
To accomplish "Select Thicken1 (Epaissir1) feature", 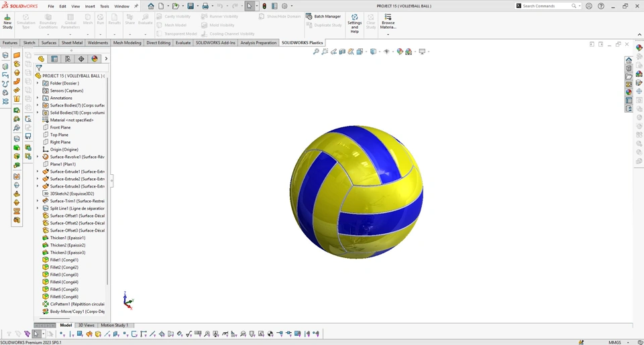I will pyautogui.click(x=68, y=238).
